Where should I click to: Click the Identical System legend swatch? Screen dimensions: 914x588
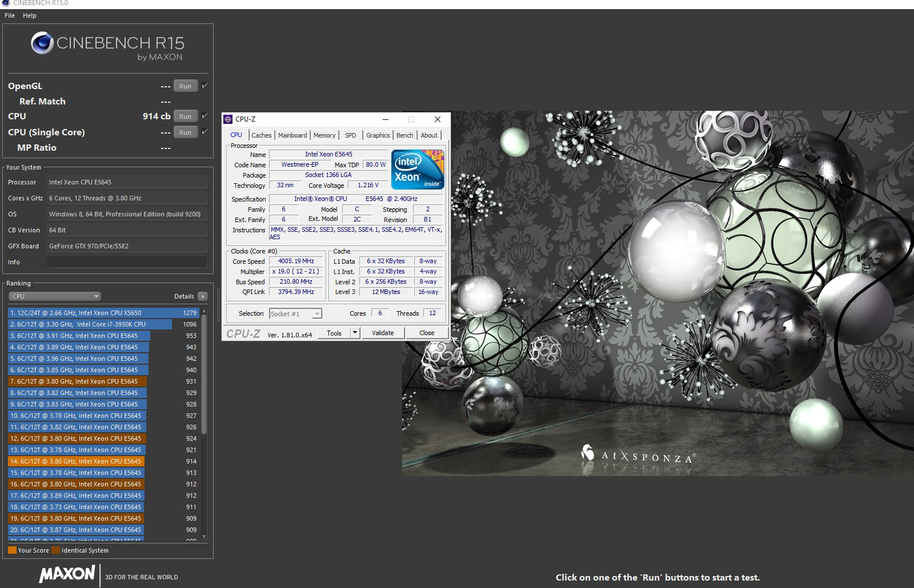[x=55, y=550]
